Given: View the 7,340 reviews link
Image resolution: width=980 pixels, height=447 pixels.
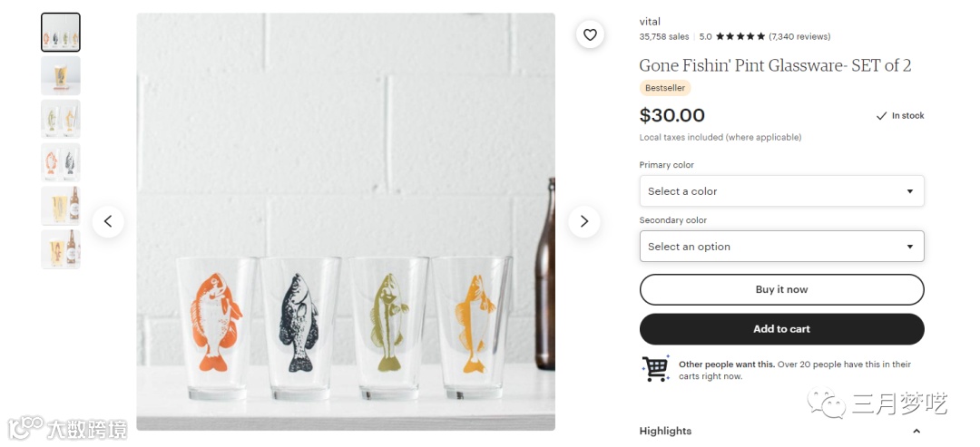Looking at the screenshot, I should [x=799, y=36].
